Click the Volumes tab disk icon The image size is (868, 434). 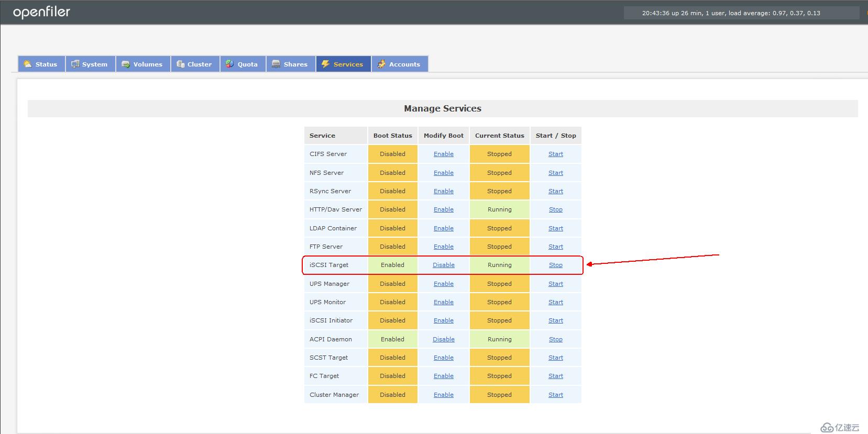pyautogui.click(x=126, y=64)
